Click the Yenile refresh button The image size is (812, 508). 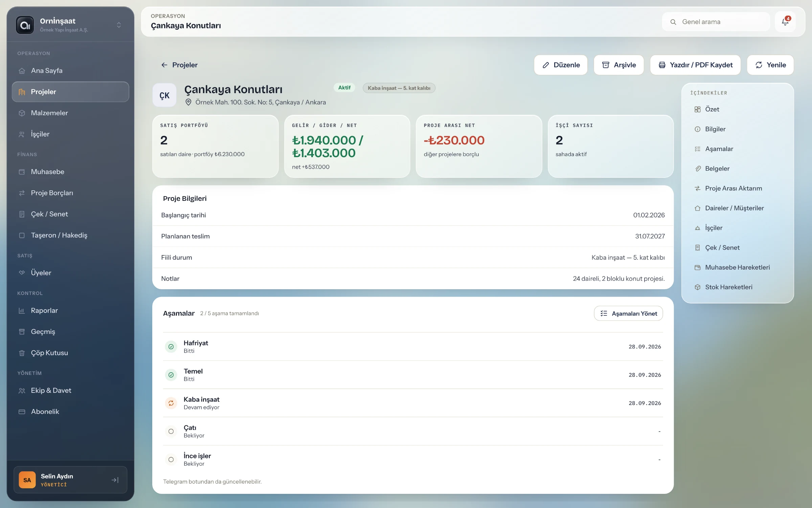(770, 65)
